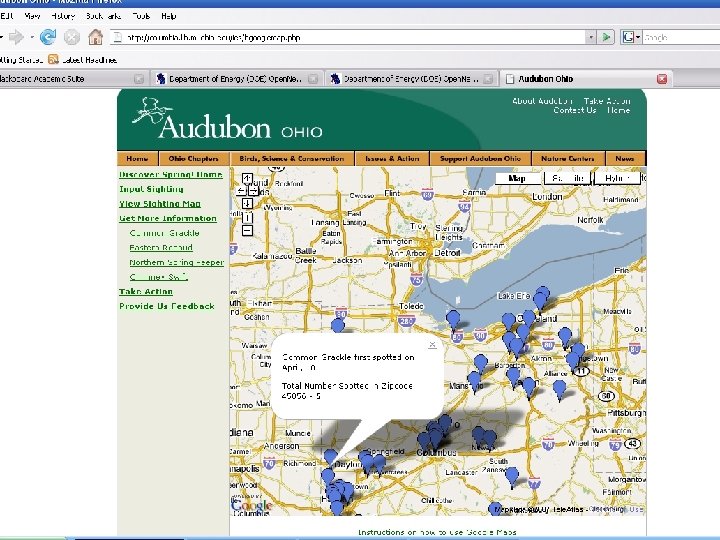The height and width of the screenshot is (540, 720).
Task: Zoom out with the map minus button
Action: coord(247,230)
